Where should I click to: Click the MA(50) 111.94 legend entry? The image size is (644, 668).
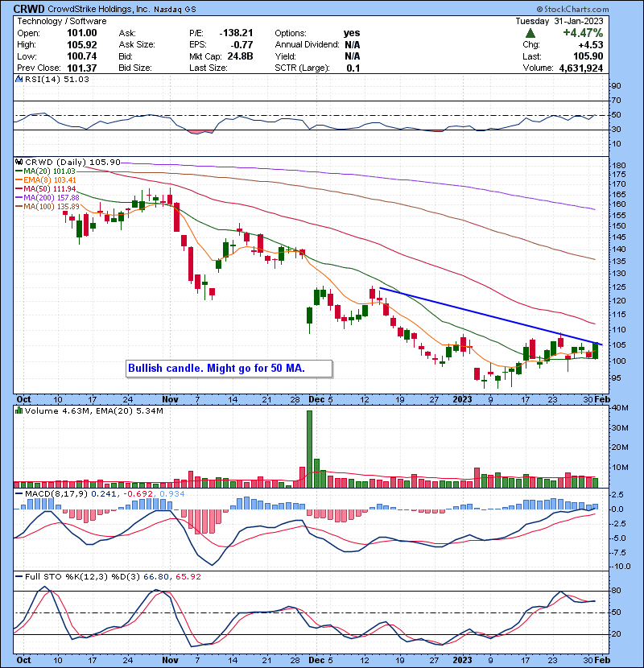[46, 188]
